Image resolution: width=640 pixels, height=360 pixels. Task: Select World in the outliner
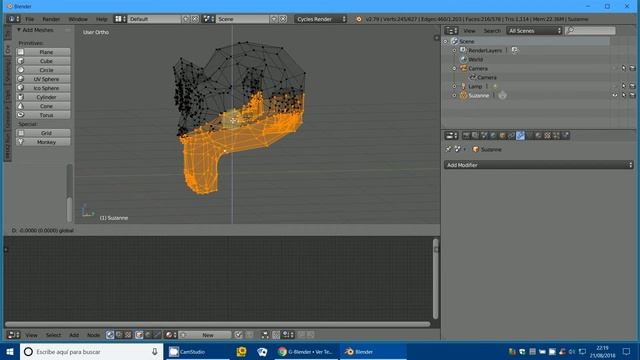coord(476,59)
